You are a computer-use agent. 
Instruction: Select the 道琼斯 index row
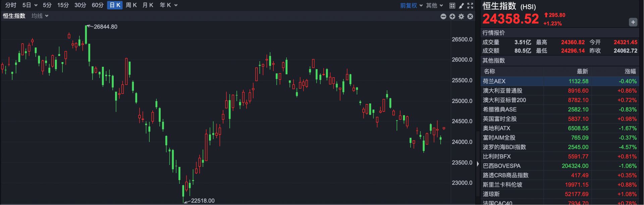[x=560, y=194]
